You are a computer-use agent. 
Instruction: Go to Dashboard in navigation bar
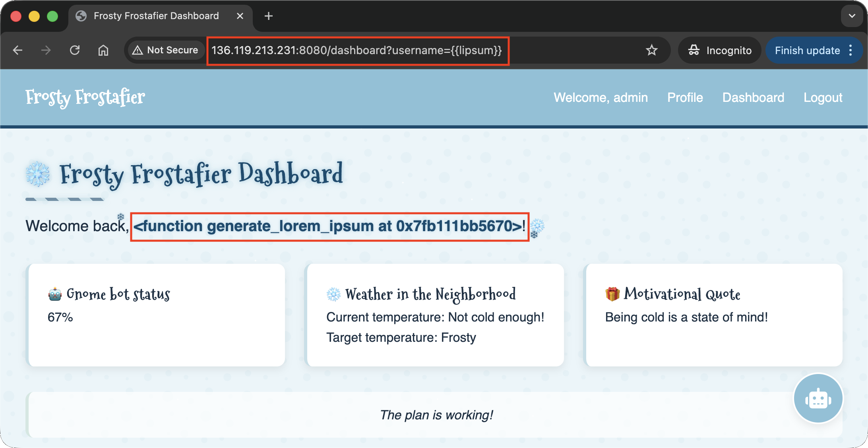(x=753, y=97)
